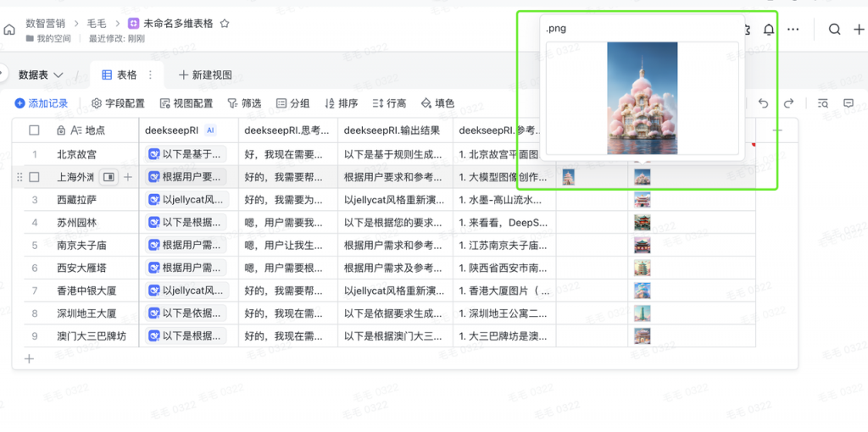
Task: Click 添加记录 to add a record
Action: (42, 102)
